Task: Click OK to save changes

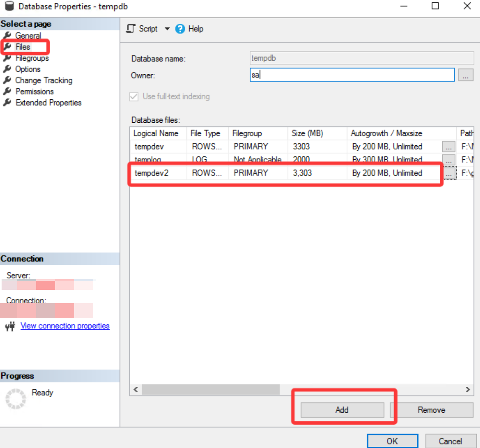Action: tap(392, 441)
